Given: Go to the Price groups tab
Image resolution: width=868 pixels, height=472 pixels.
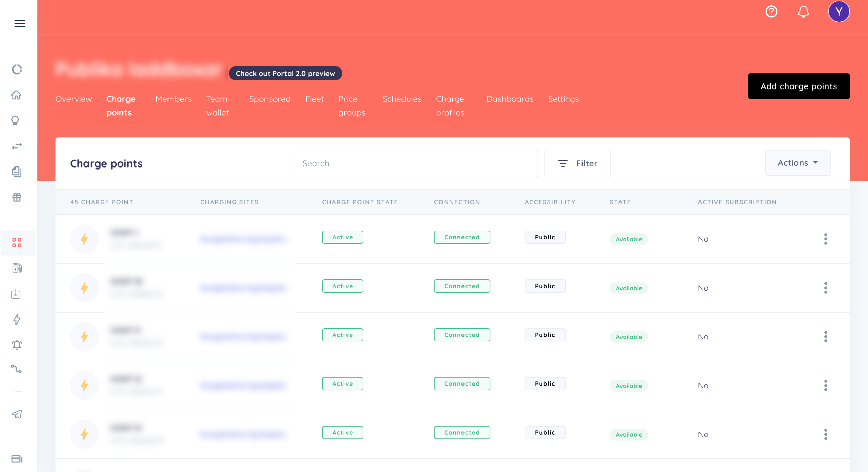Looking at the screenshot, I should pos(352,106).
